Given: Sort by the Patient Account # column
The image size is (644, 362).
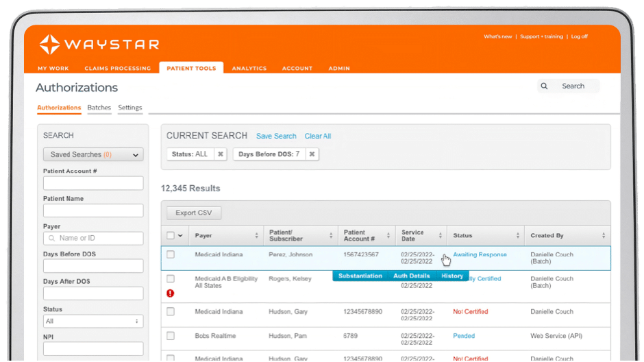Looking at the screenshot, I should (388, 235).
